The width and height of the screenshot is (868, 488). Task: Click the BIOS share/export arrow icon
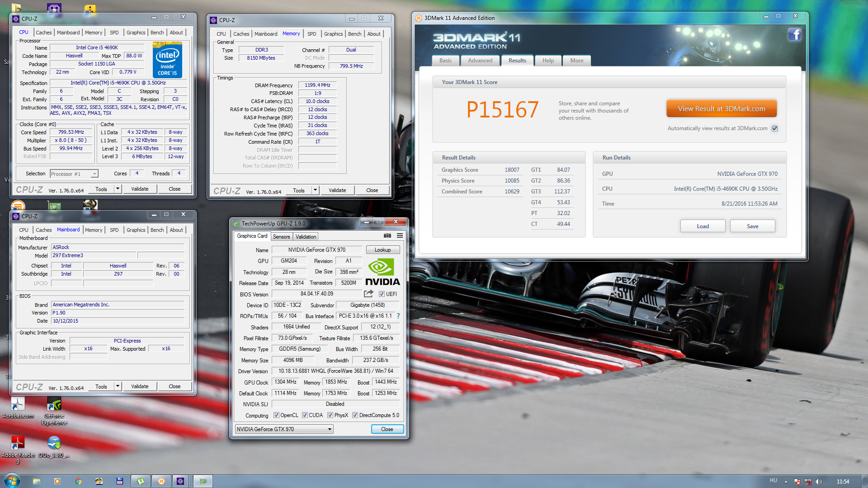pyautogui.click(x=368, y=294)
